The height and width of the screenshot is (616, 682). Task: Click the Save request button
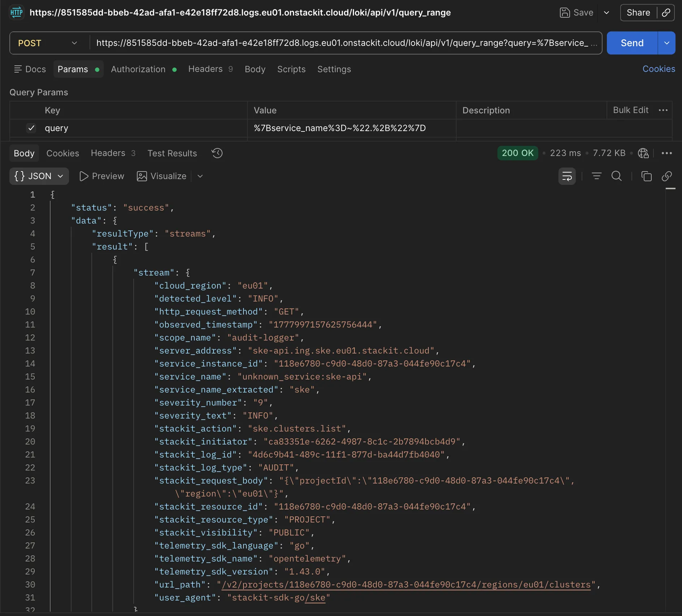pyautogui.click(x=577, y=13)
